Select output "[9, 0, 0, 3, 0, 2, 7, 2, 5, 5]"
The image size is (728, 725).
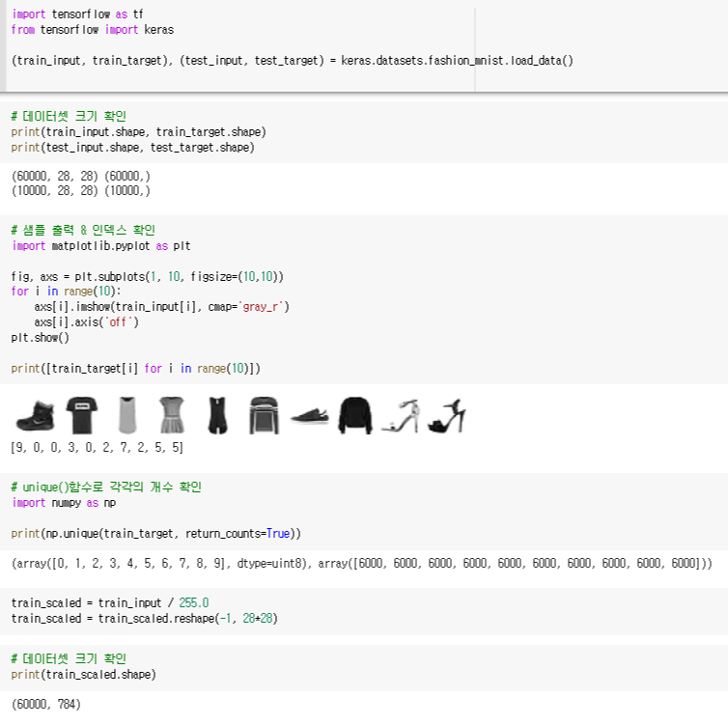[98, 448]
